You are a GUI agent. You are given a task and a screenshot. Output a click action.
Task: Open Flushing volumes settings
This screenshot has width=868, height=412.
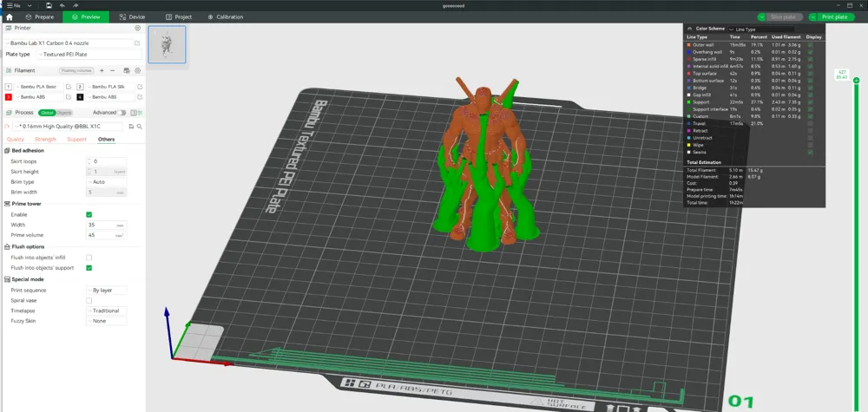tap(77, 71)
